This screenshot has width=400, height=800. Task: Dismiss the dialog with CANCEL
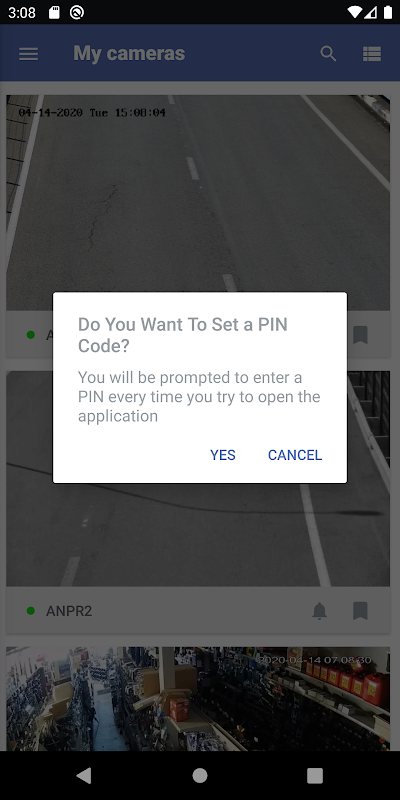point(295,455)
